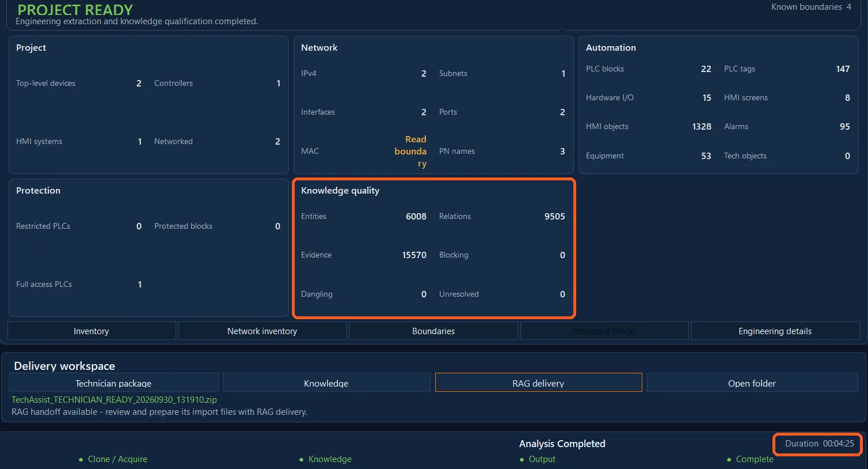Open the Network inventory view

click(262, 331)
